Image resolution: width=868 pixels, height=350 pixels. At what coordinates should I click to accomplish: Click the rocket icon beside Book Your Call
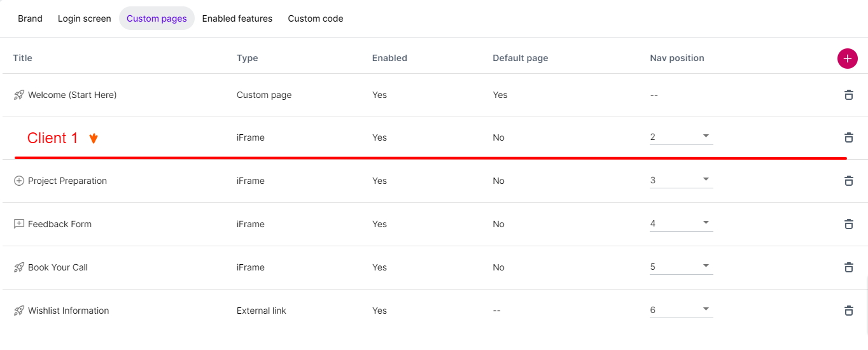(19, 267)
